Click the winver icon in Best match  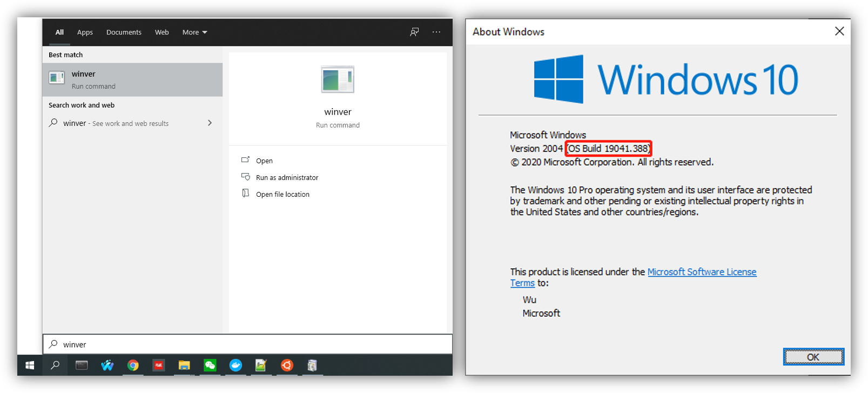(x=57, y=78)
